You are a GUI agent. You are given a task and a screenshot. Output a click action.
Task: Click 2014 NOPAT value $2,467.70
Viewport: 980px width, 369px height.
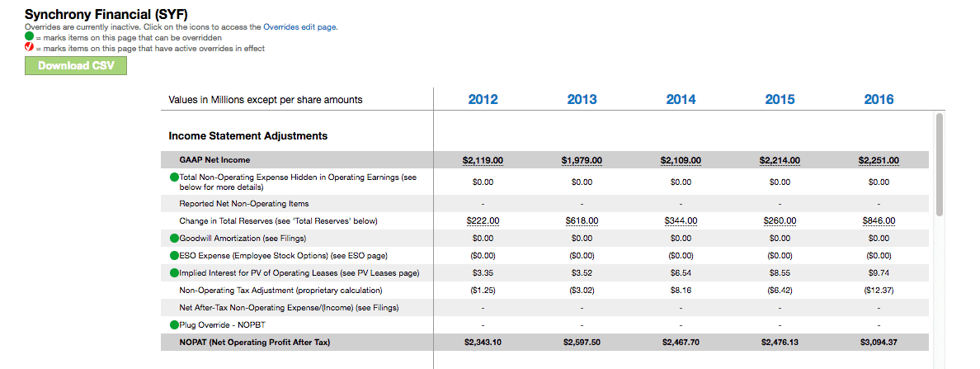[681, 342]
